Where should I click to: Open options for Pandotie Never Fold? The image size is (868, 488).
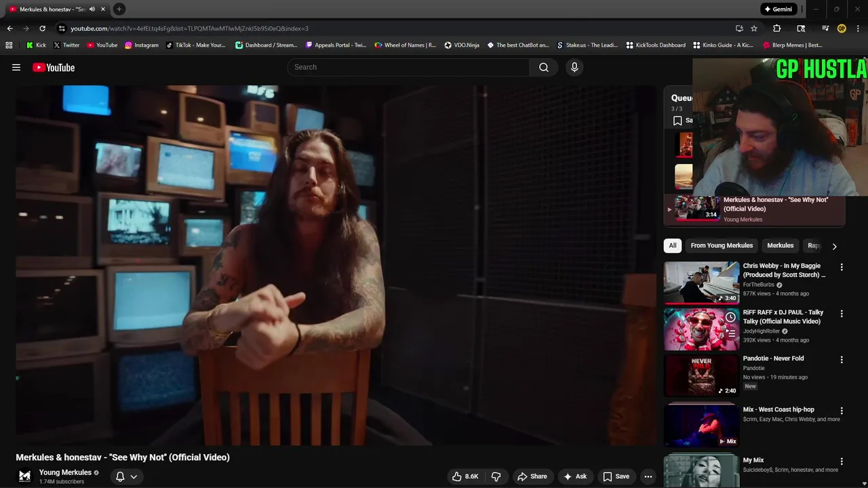coord(842,360)
